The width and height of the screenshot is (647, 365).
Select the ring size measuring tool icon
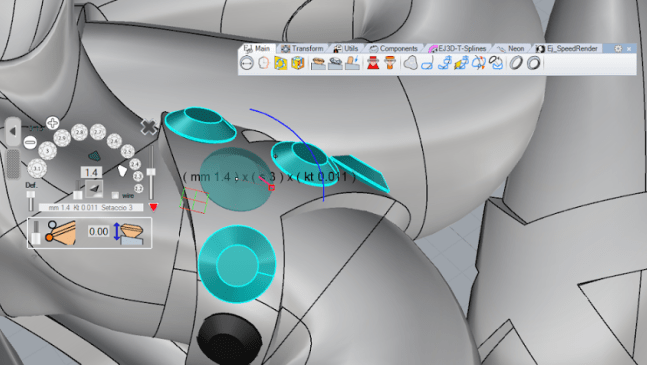click(247, 63)
